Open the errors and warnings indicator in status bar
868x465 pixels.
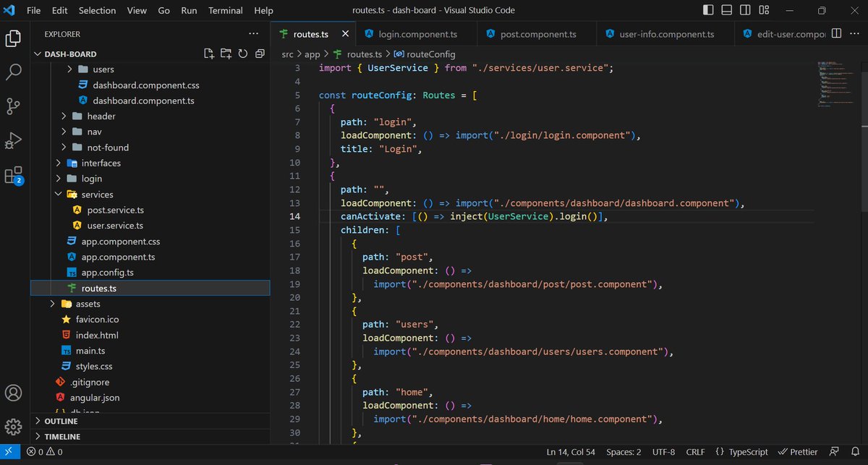click(45, 452)
